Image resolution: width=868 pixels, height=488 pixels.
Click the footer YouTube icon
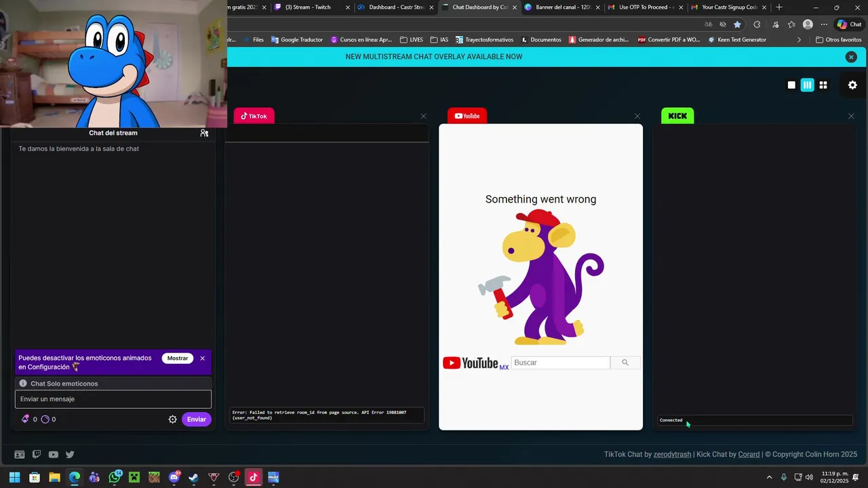[x=53, y=454]
